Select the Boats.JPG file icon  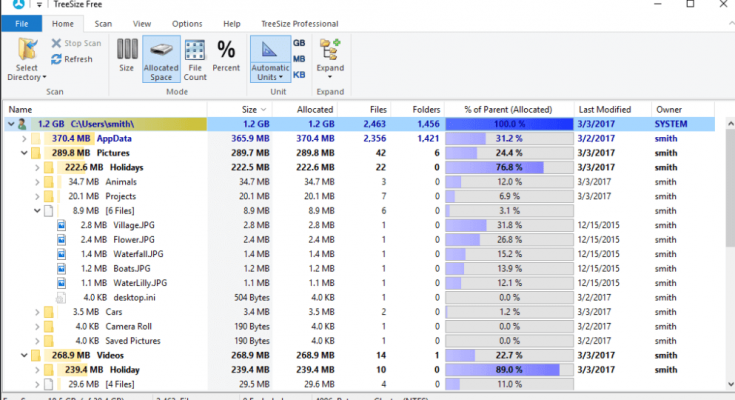(61, 269)
